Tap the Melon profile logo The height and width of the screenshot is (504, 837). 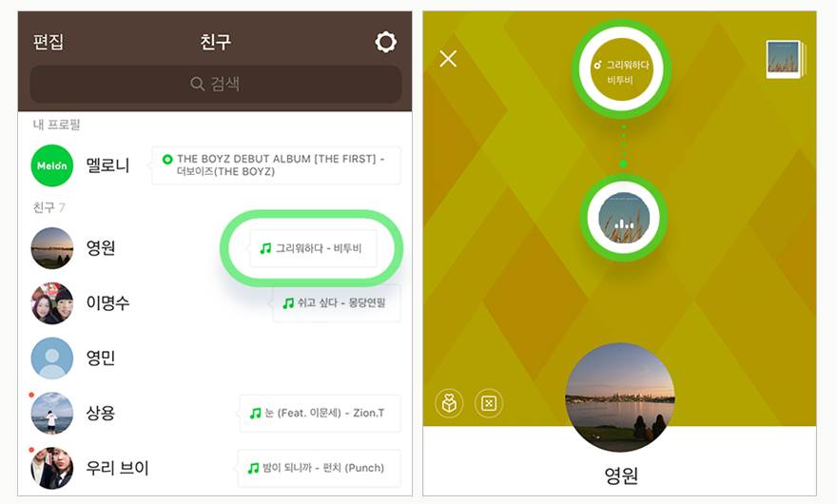(x=51, y=165)
